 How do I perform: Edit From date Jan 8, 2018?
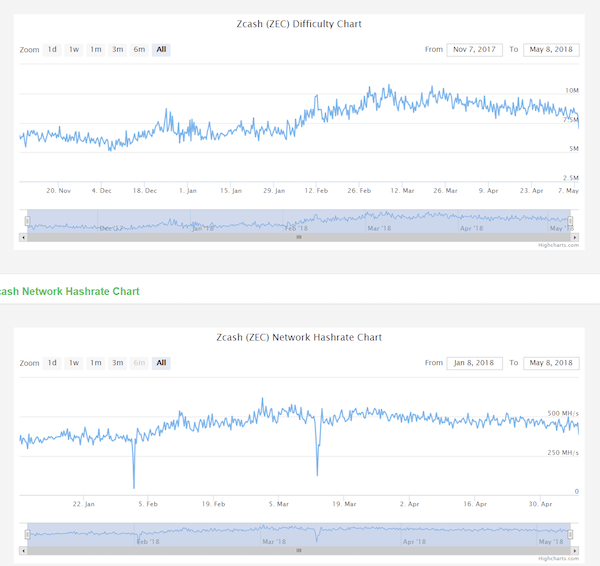point(474,363)
